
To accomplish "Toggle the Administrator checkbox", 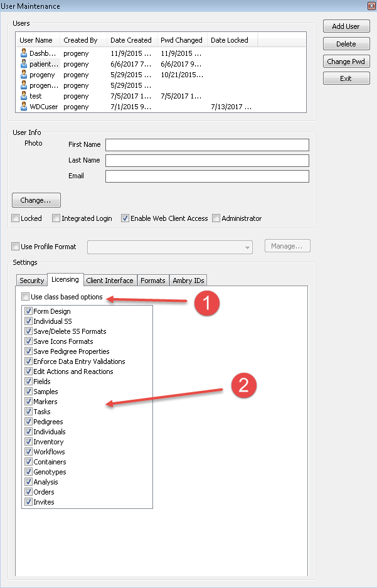I will (x=216, y=218).
